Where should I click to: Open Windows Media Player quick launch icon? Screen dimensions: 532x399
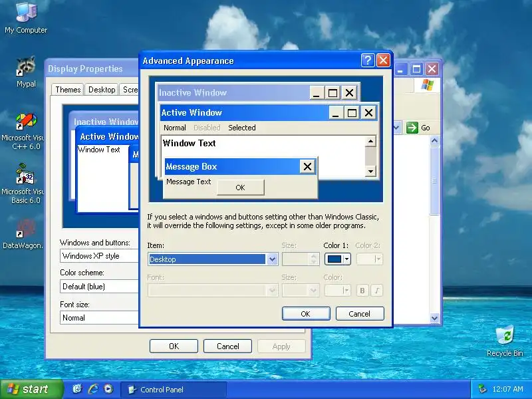click(x=108, y=389)
